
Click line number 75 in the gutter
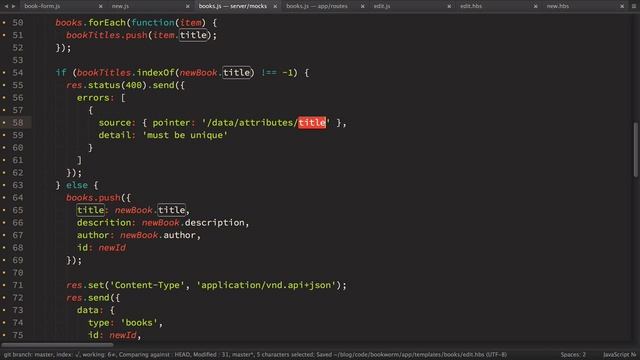[18, 335]
